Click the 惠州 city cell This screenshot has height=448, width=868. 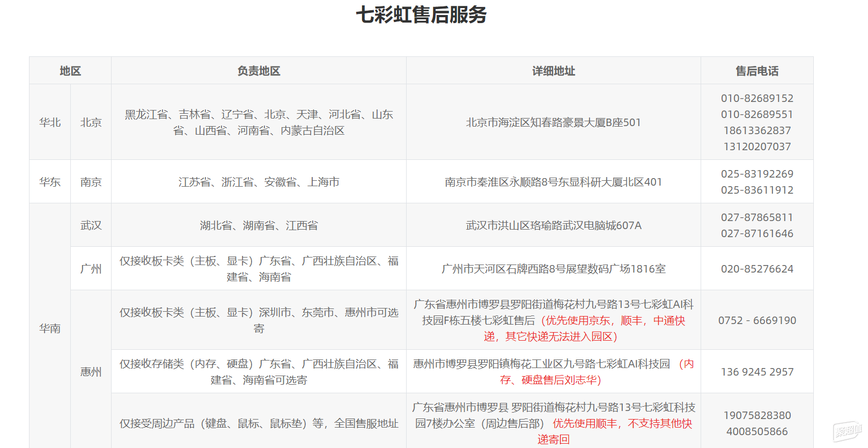tap(91, 372)
